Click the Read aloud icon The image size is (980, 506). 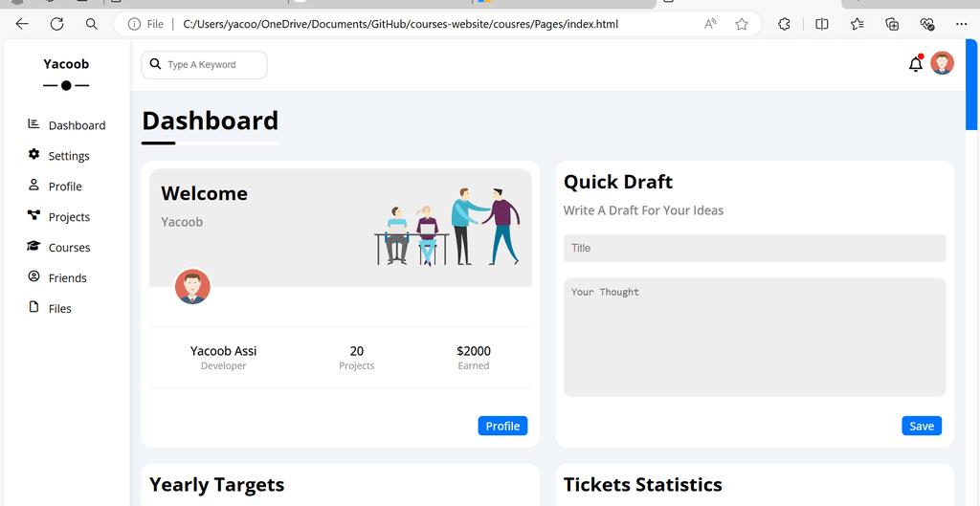click(x=710, y=24)
